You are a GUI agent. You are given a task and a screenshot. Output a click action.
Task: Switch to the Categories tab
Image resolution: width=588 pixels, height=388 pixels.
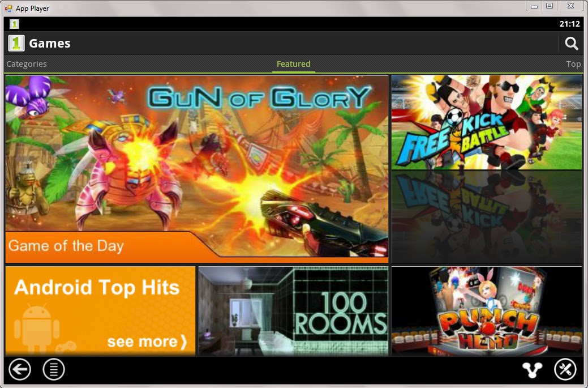coord(27,64)
